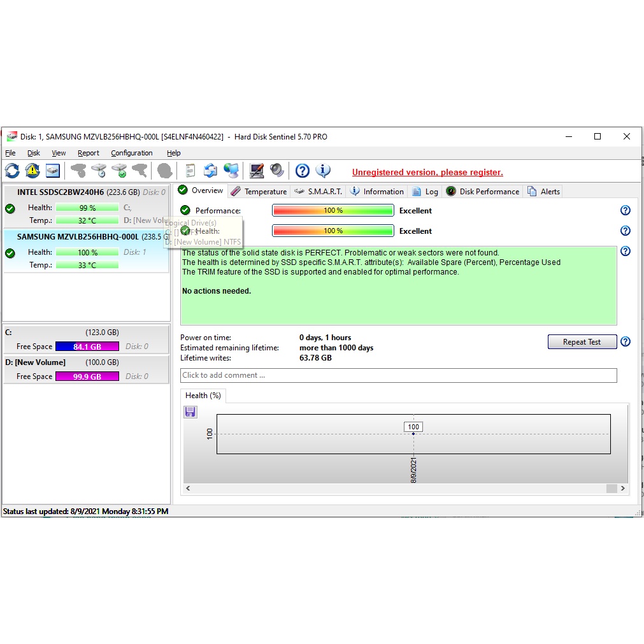644x644 pixels.
Task: Click the blue Refresh arrows toolbar icon
Action: [x=12, y=171]
